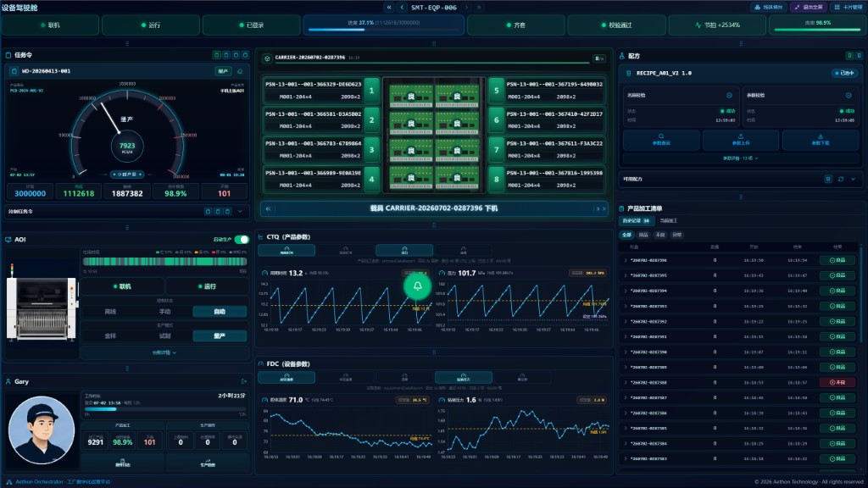Click the logout icon beside Gary
This screenshot has height=488, width=868.
tap(244, 381)
